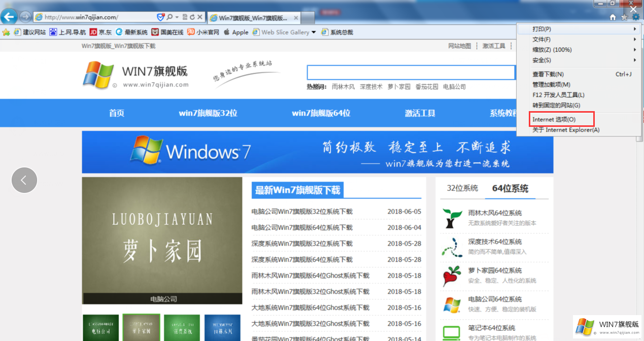The height and width of the screenshot is (341, 644).
Task: Show previous slide with left carousel arrow
Action: [24, 180]
